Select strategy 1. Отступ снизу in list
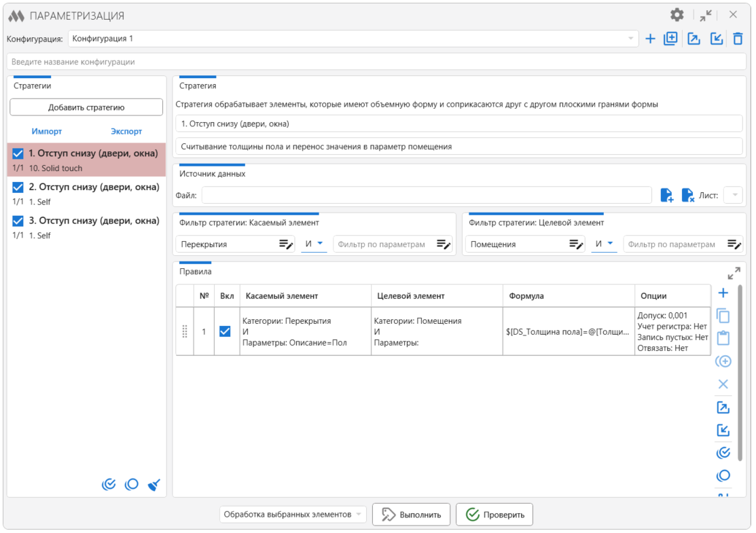This screenshot has height=533, width=756. [x=86, y=160]
